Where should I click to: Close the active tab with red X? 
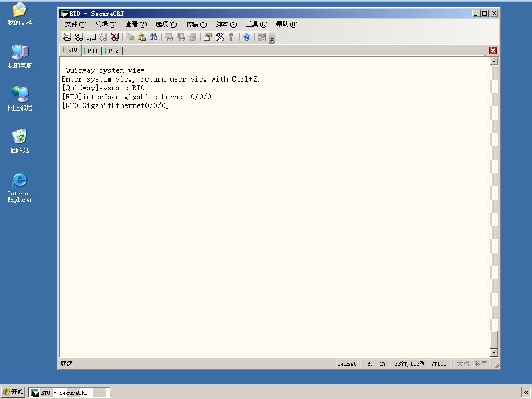pyautogui.click(x=493, y=50)
